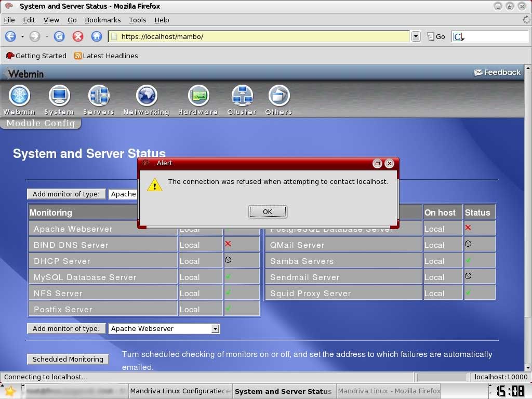This screenshot has width=532, height=399.
Task: Open the Getting Started bookmark
Action: [x=36, y=56]
